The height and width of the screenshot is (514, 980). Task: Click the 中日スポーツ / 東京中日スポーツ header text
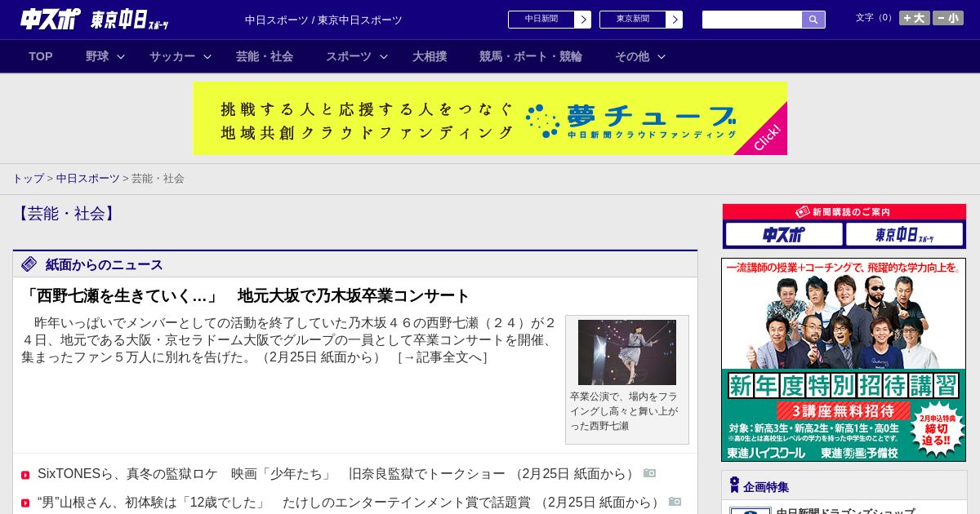coord(323,20)
